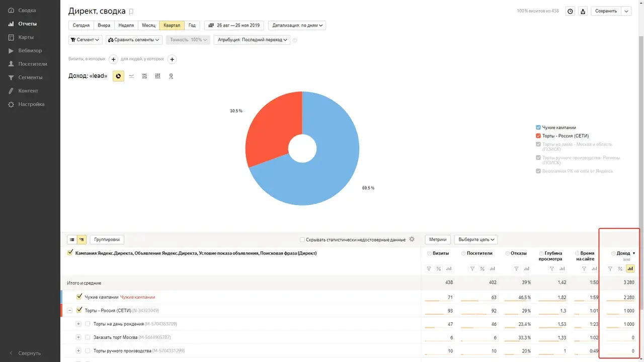Switch table to tree view icon
The width and height of the screenshot is (644, 362).
tap(81, 240)
